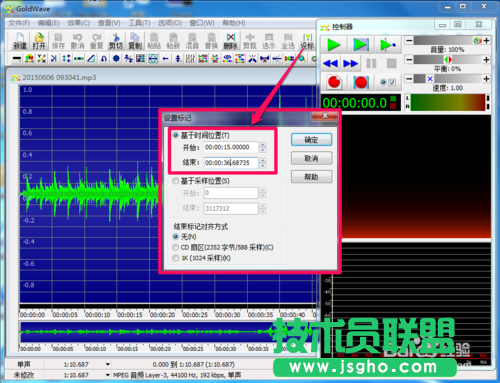
Task: Click the Open (打开) toolbar icon
Action: (39, 41)
